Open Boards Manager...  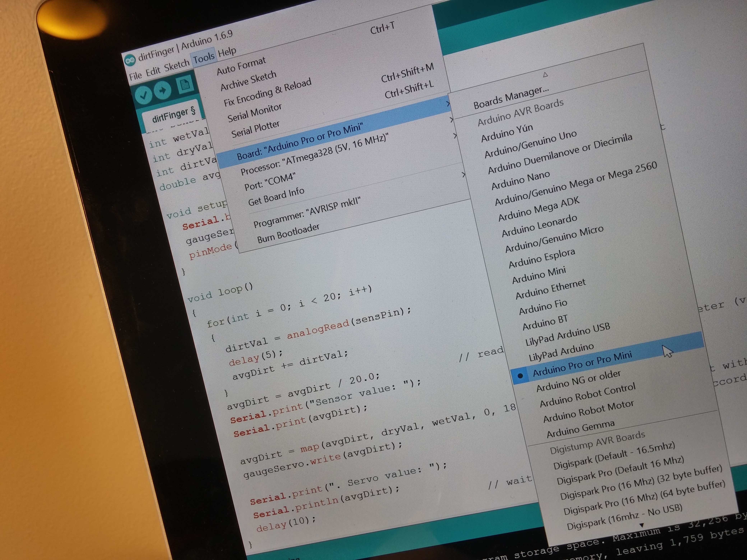point(511,98)
